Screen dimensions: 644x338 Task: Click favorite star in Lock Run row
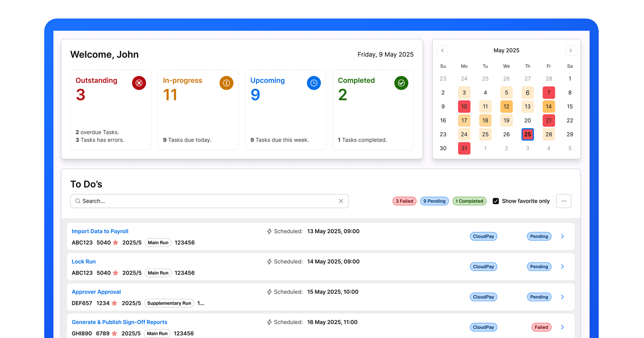coord(116,273)
